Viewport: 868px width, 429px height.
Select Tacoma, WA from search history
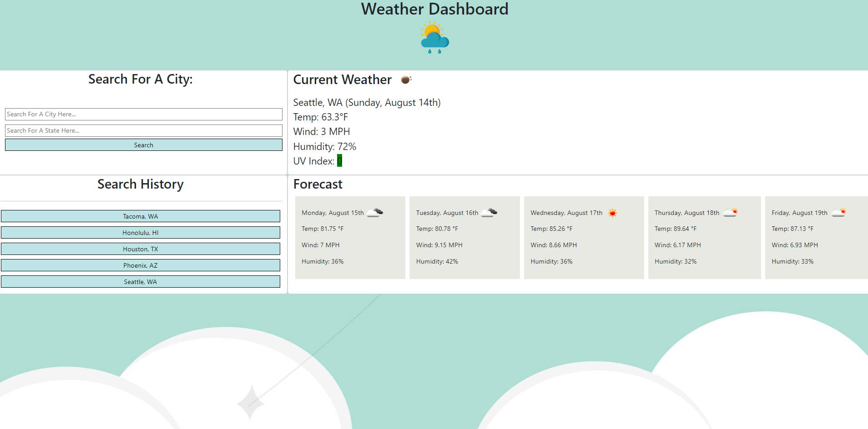(x=140, y=216)
